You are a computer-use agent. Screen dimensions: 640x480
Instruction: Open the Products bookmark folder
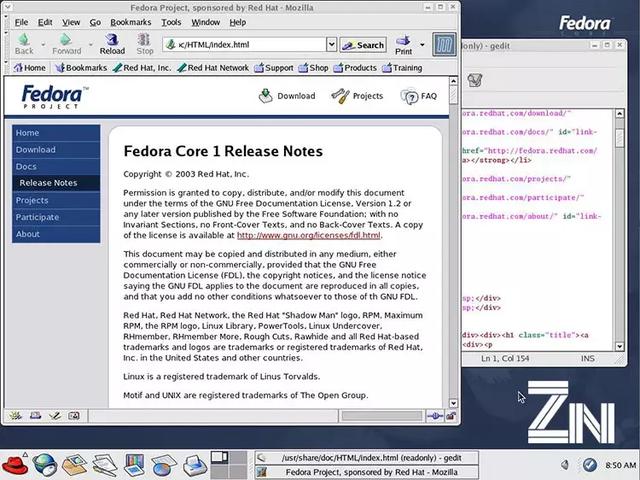coord(355,68)
